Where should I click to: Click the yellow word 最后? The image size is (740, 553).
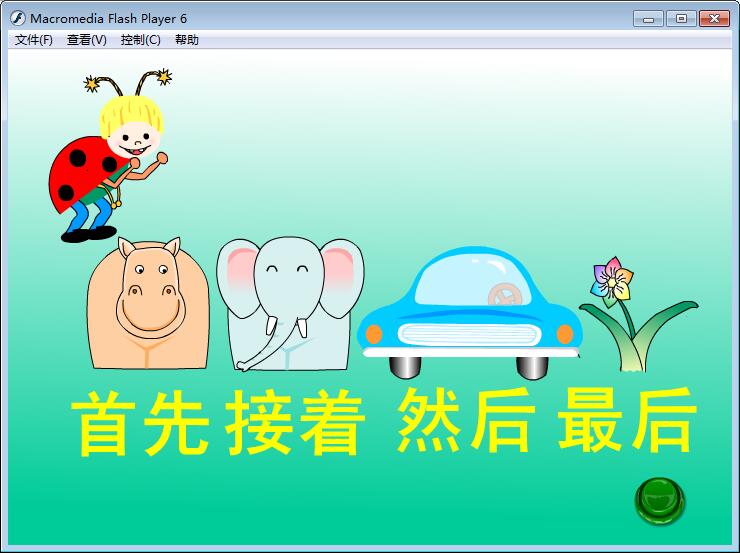pyautogui.click(x=628, y=420)
